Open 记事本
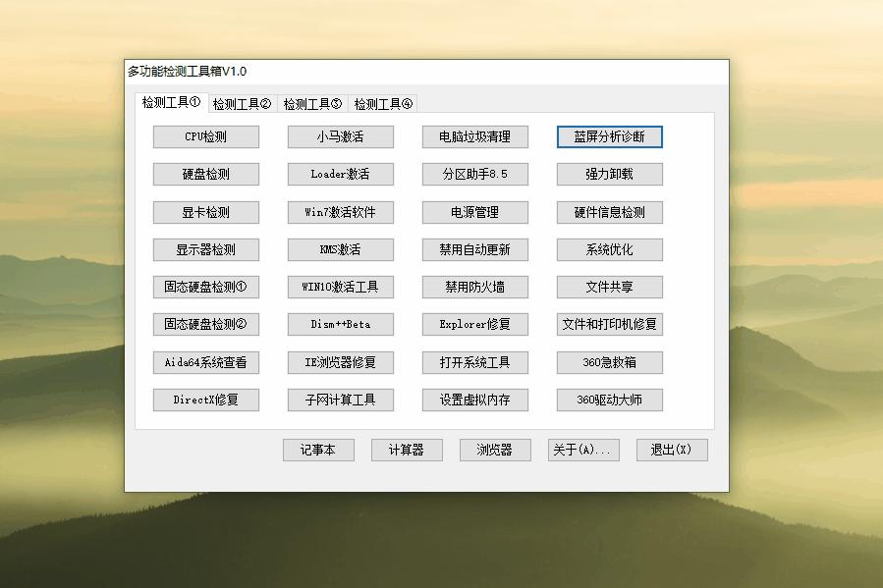The height and width of the screenshot is (588, 883). 317,450
